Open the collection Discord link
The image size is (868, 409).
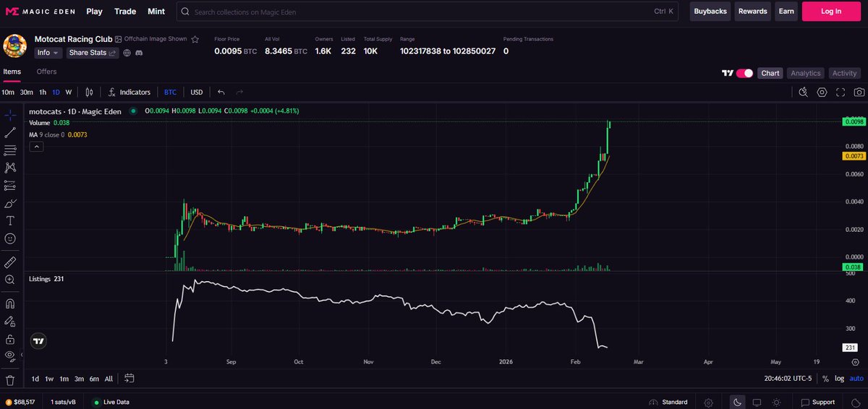coord(140,53)
